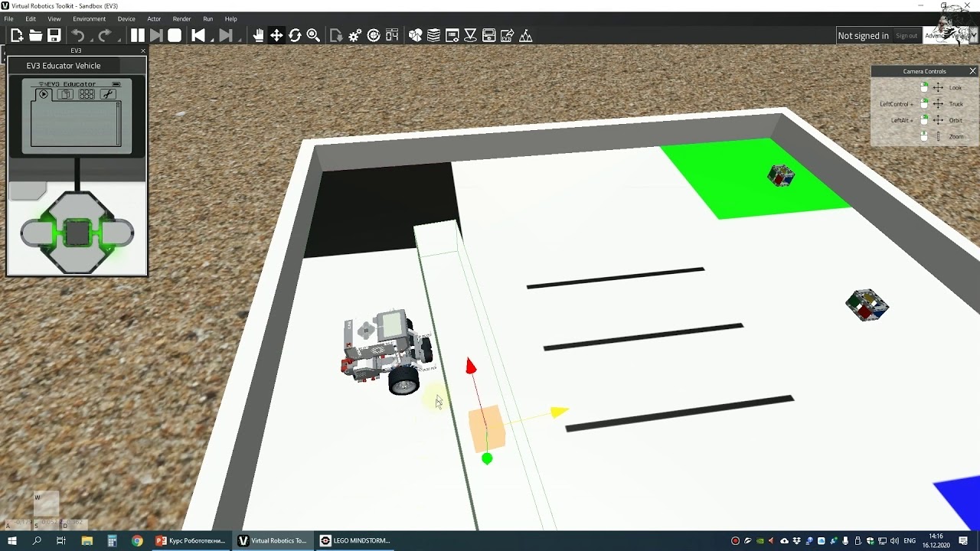The image size is (980, 551).
Task: Switch ENG input language indicator
Action: pos(910,541)
